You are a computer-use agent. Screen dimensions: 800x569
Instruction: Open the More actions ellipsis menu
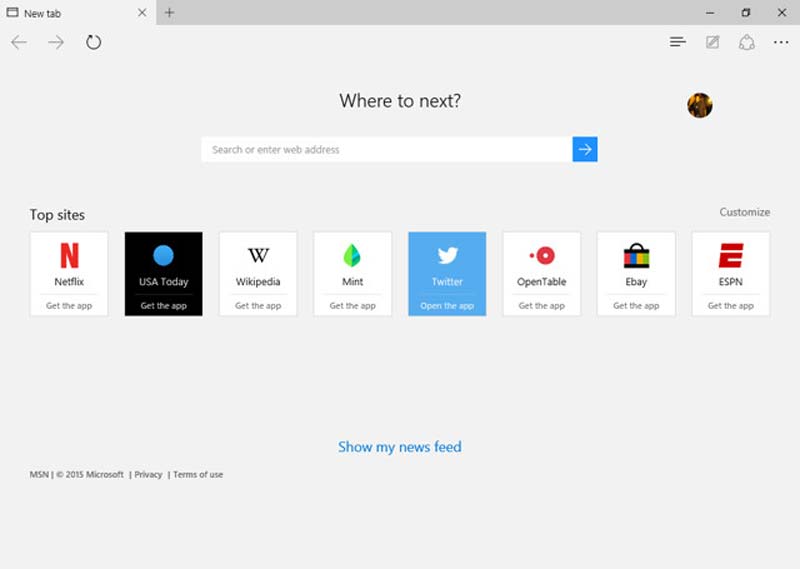781,42
